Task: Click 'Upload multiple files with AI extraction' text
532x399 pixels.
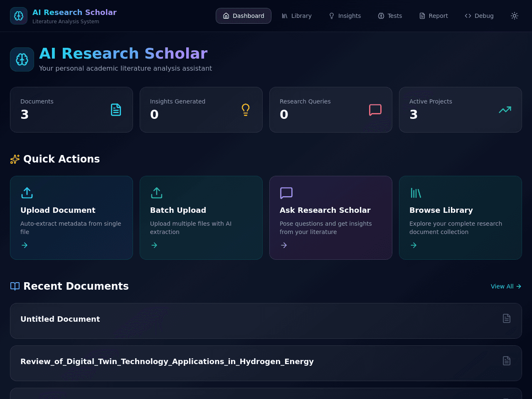Action: [191, 228]
